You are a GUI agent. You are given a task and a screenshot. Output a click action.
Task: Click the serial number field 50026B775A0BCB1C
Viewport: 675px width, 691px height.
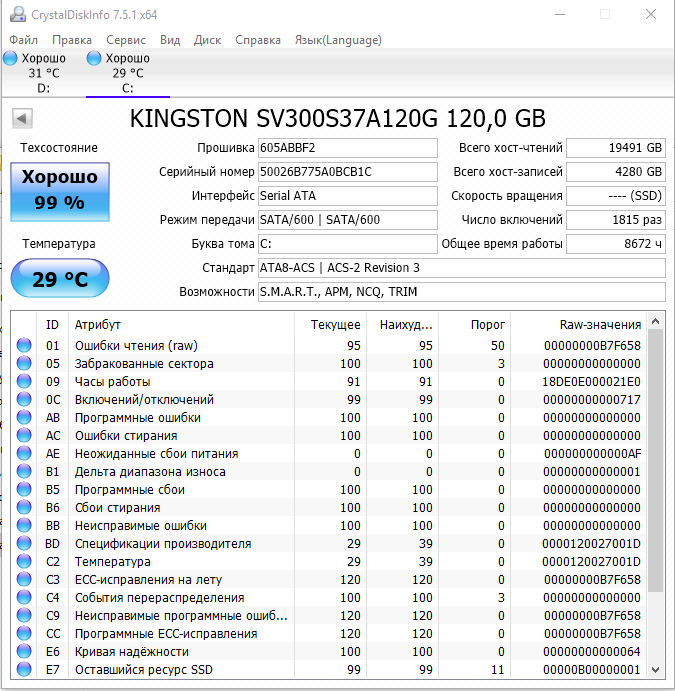(x=348, y=171)
